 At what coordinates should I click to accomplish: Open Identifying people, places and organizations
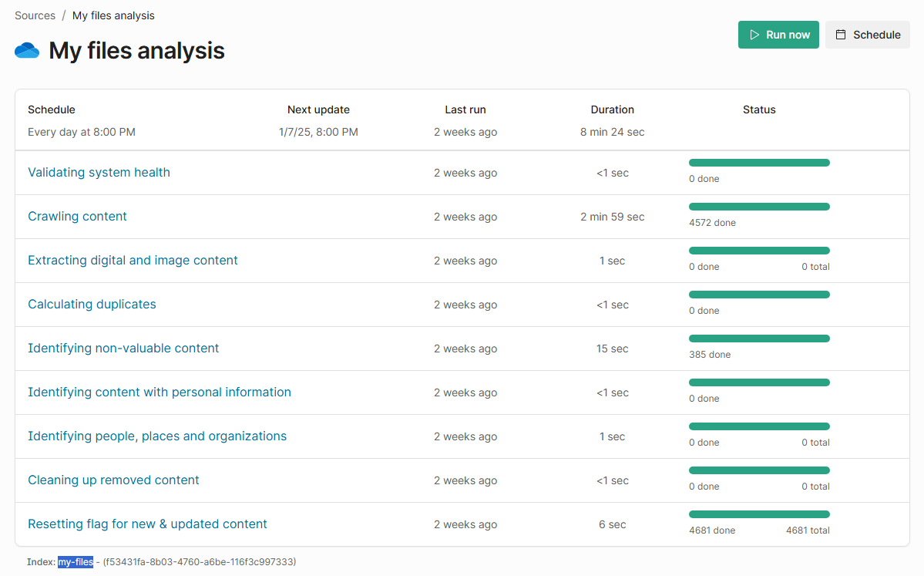[157, 436]
